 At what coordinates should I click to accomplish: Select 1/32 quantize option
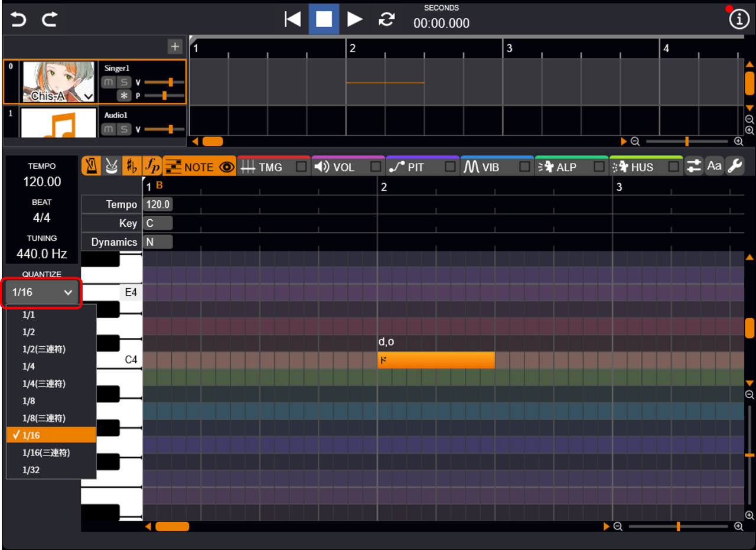coord(31,470)
